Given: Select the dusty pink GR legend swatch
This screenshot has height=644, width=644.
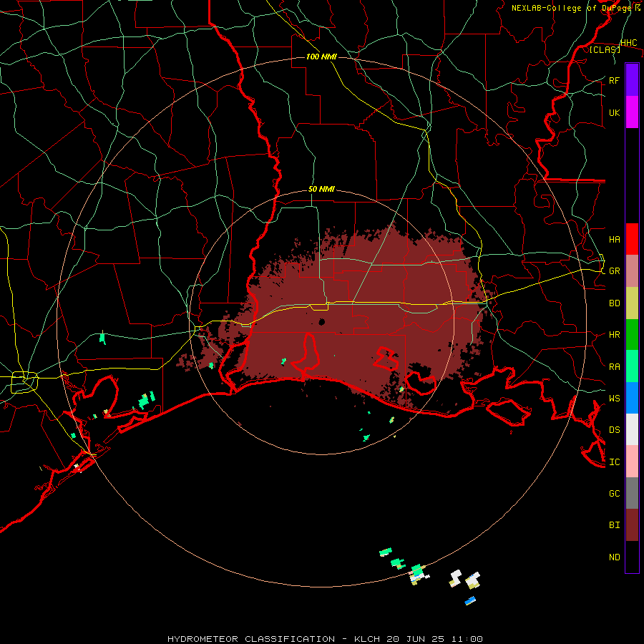Looking at the screenshot, I should (632, 271).
